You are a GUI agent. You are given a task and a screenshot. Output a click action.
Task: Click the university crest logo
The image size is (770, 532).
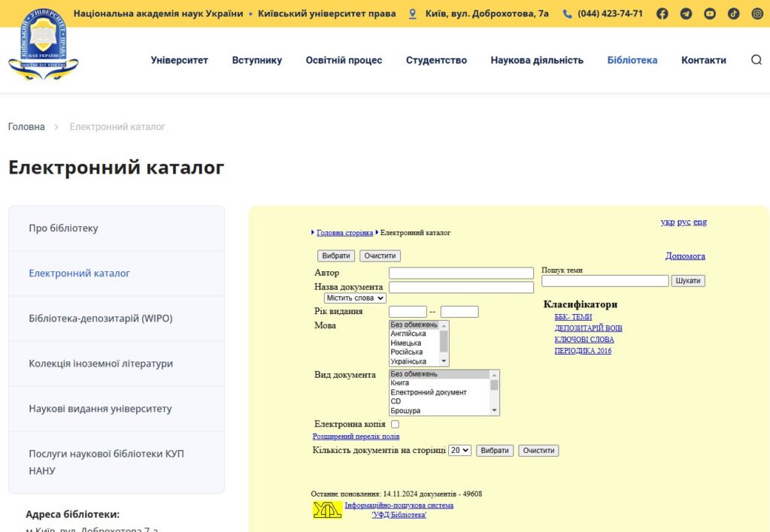point(43,45)
